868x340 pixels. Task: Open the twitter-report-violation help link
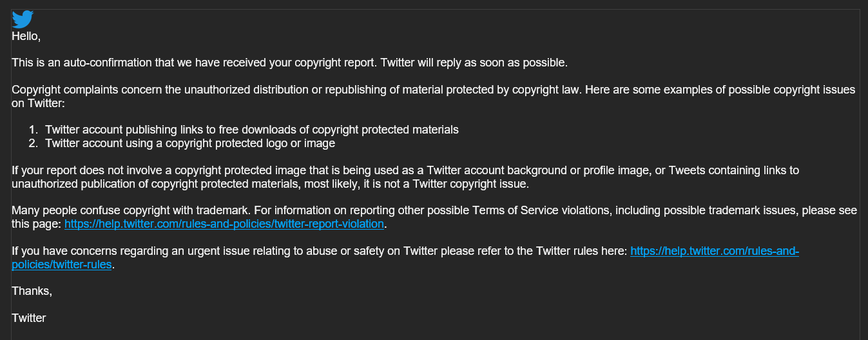click(x=224, y=224)
